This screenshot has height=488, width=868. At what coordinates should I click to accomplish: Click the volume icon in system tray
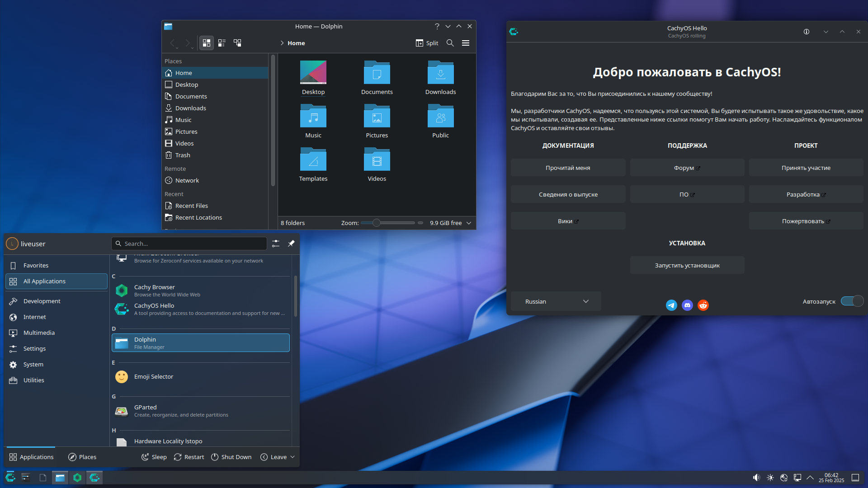[756, 478]
